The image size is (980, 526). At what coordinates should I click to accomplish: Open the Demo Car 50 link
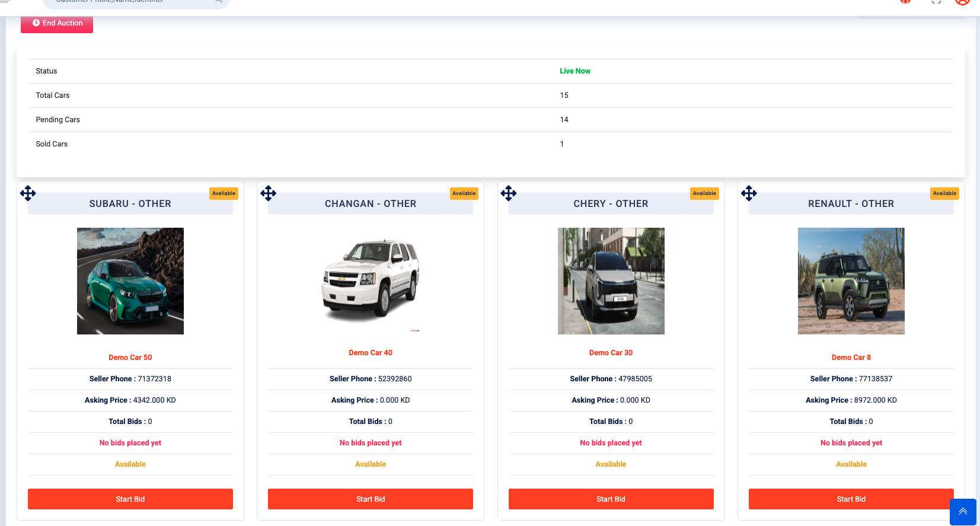click(130, 358)
